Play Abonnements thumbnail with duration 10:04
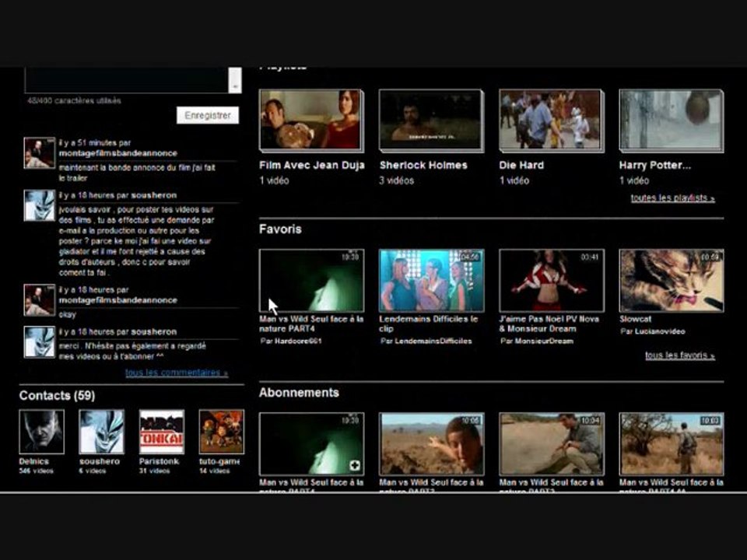Image resolution: width=747 pixels, height=560 pixels. [551, 444]
